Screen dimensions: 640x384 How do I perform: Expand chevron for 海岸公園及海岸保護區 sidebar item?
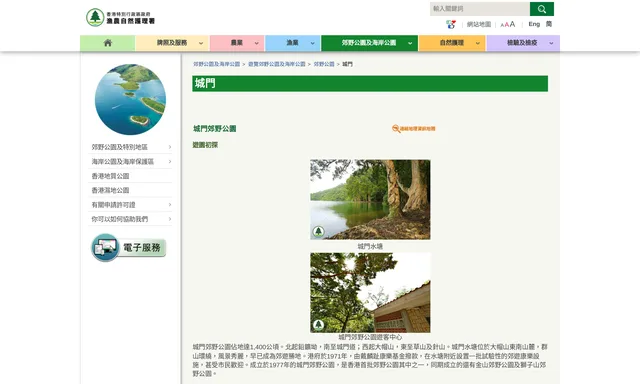(170, 162)
